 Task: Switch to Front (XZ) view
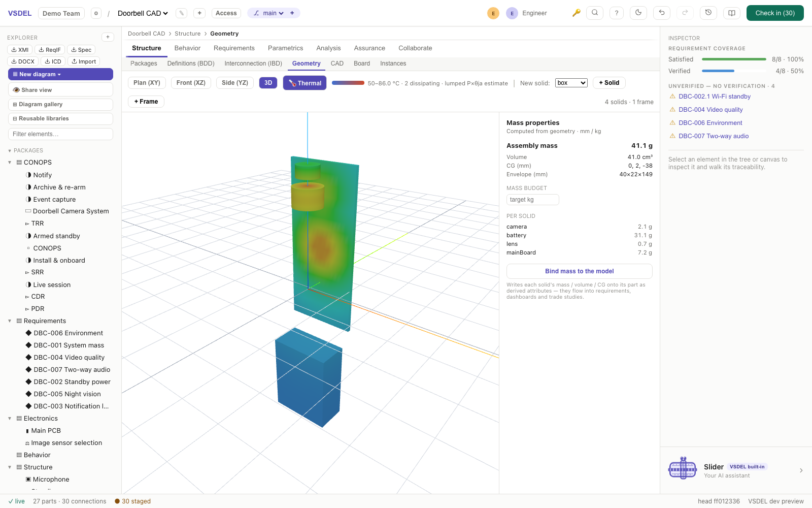pyautogui.click(x=191, y=83)
